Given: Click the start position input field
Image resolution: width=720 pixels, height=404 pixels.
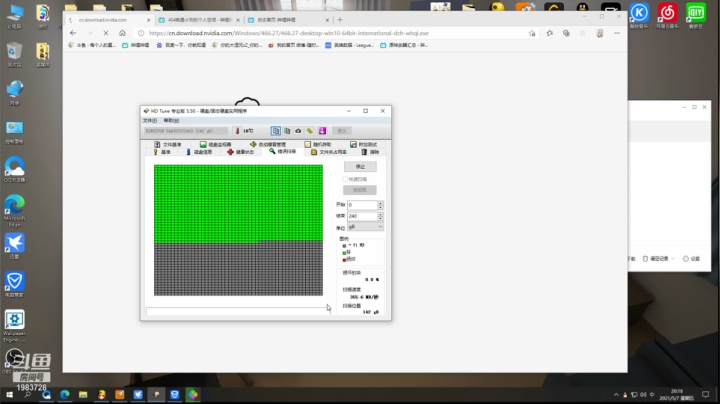Looking at the screenshot, I should [362, 205].
